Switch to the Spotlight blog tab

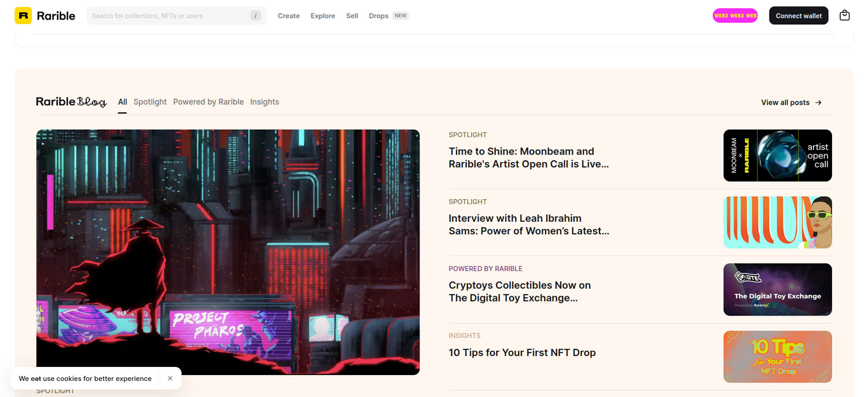pyautogui.click(x=150, y=102)
